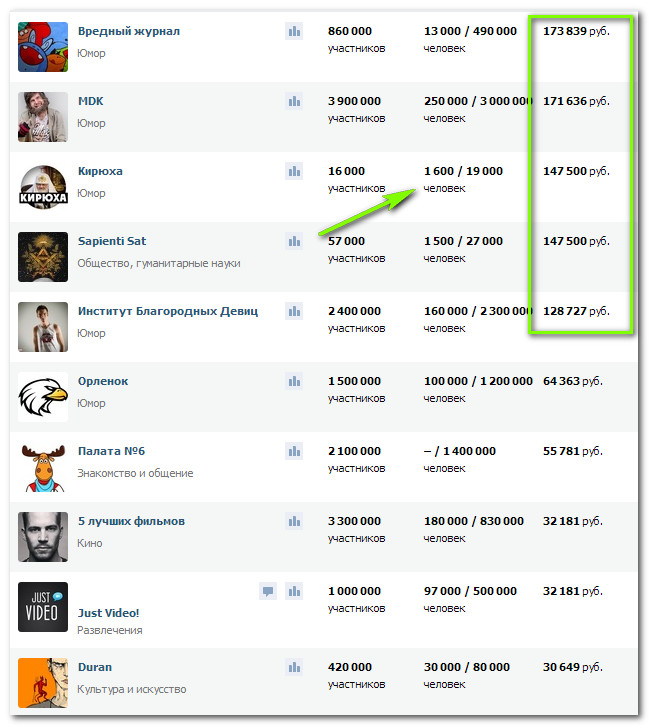Click the comment bubble icon for Just Video!
Image resolution: width=649 pixels, height=726 pixels.
click(x=268, y=591)
